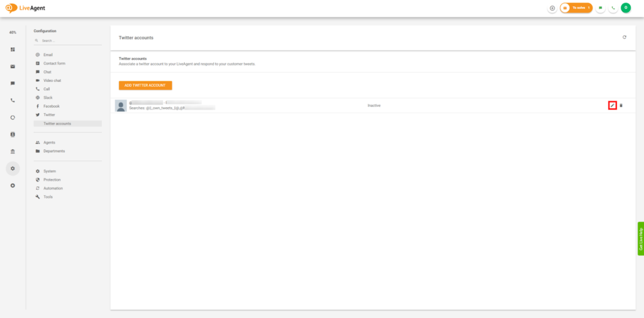This screenshot has height=318, width=644.
Task: Open the Email configuration menu item
Action: [x=48, y=55]
